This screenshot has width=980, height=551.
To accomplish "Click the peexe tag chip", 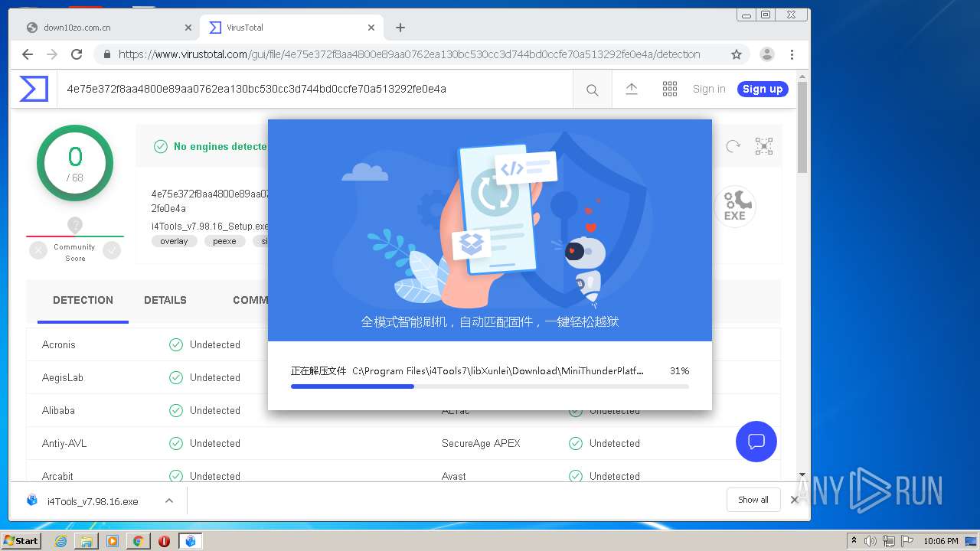I will [x=224, y=241].
